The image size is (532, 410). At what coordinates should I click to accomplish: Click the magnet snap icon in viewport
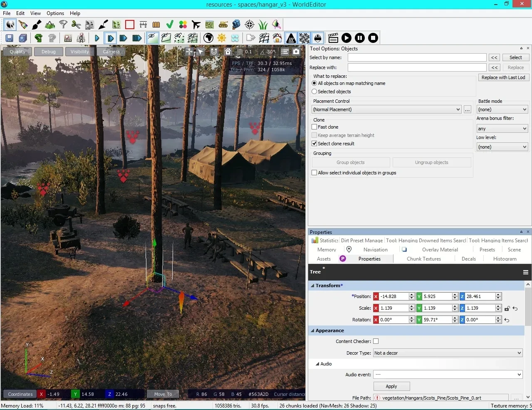(x=214, y=52)
